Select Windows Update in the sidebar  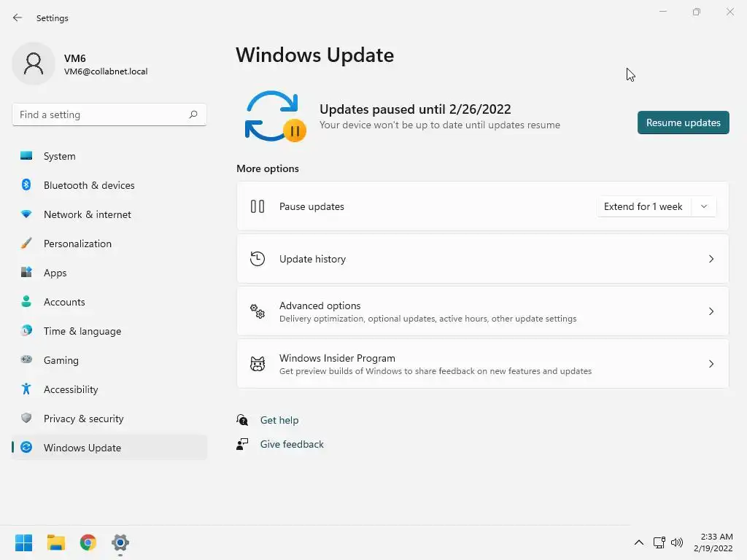coord(109,448)
